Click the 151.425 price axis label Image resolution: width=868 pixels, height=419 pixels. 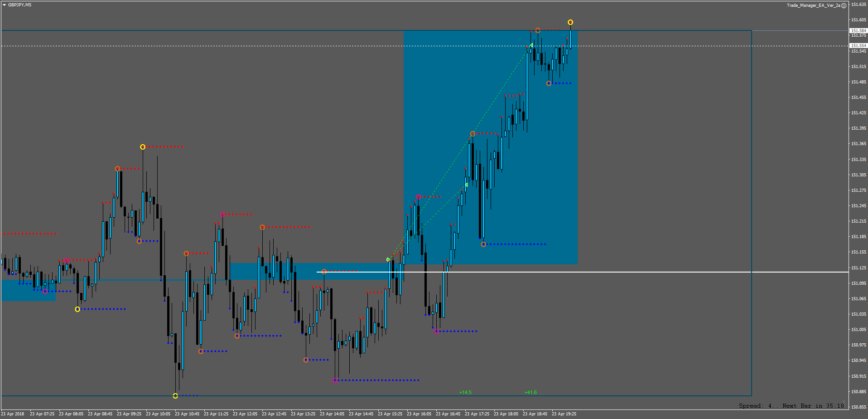click(859, 113)
